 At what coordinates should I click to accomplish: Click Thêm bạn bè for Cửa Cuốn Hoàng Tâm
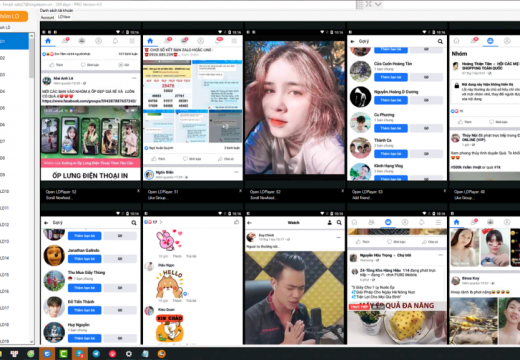coord(391,77)
